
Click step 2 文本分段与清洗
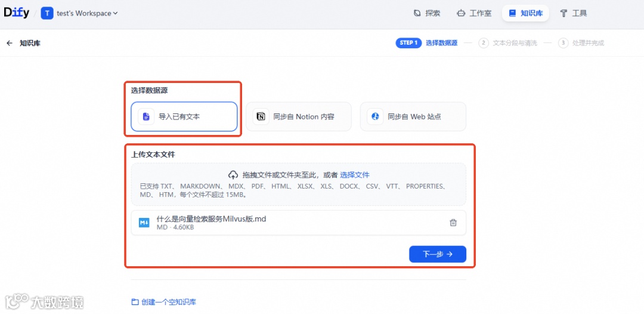coord(507,43)
